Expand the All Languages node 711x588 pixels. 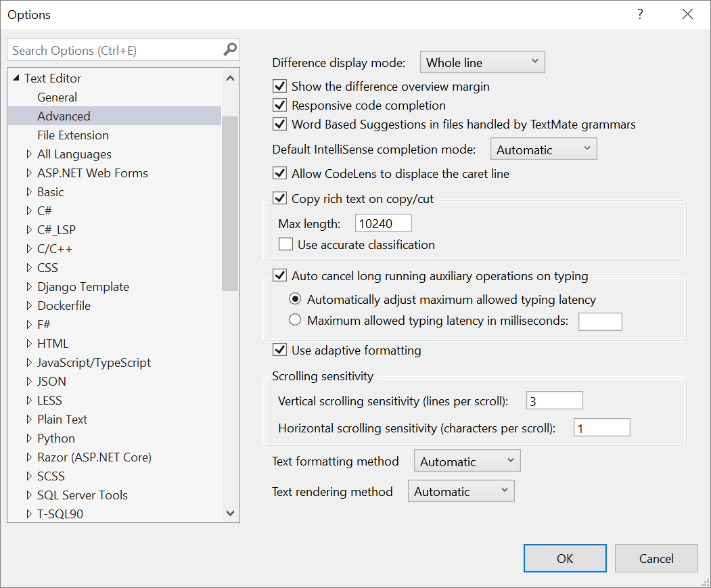pos(29,154)
